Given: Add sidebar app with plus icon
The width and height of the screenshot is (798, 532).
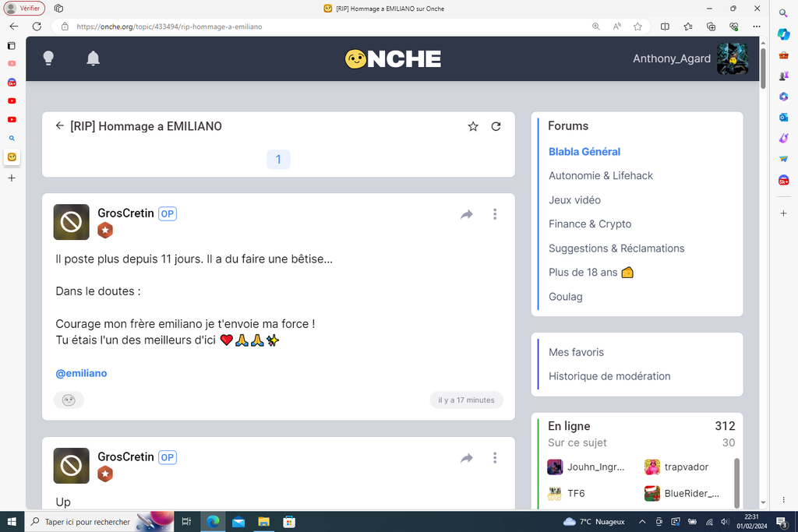Looking at the screenshot, I should pyautogui.click(x=783, y=213).
